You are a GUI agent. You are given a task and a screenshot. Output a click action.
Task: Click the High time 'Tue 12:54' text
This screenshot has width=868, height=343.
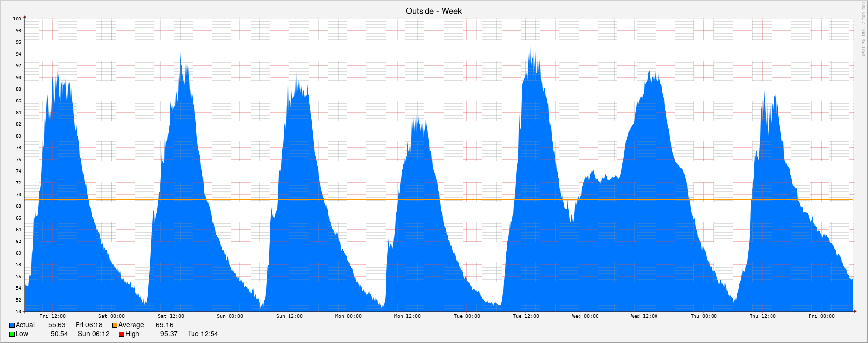(203, 334)
